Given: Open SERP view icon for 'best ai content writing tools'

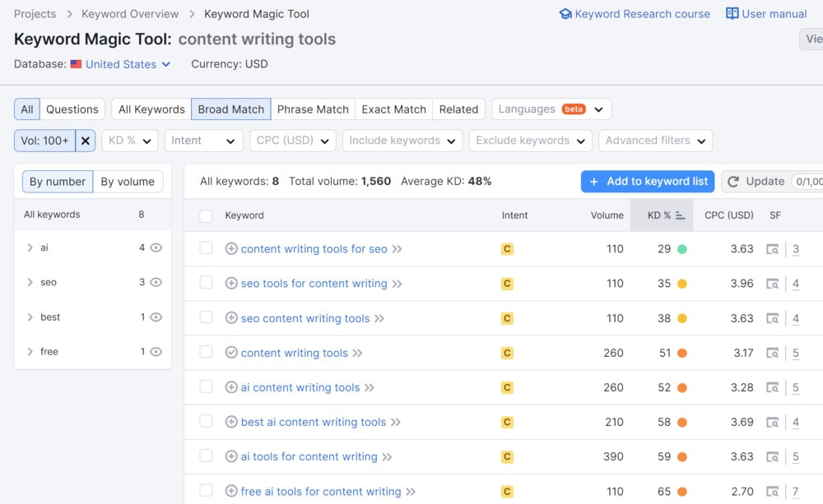Looking at the screenshot, I should [x=772, y=422].
